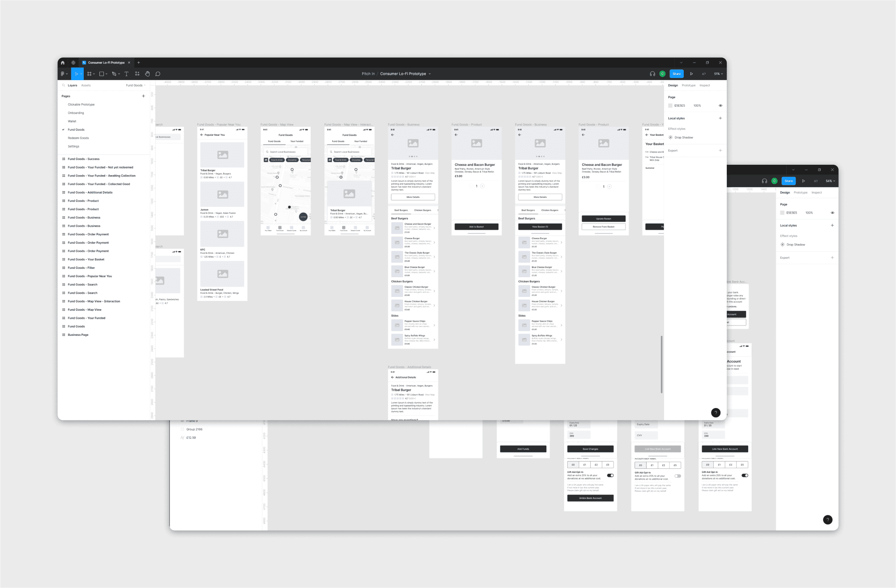This screenshot has height=588, width=896.
Task: Open the Frame tool options chevron
Action: [94, 74]
